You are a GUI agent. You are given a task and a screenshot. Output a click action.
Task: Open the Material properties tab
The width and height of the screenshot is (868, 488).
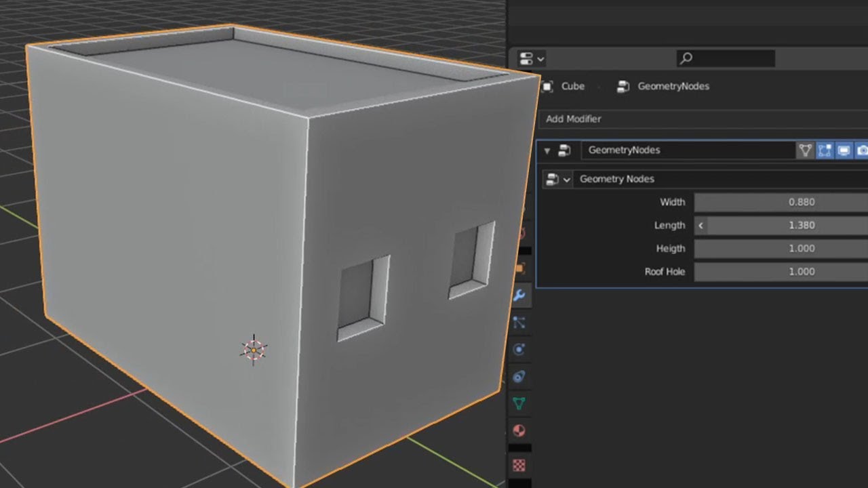tap(519, 431)
